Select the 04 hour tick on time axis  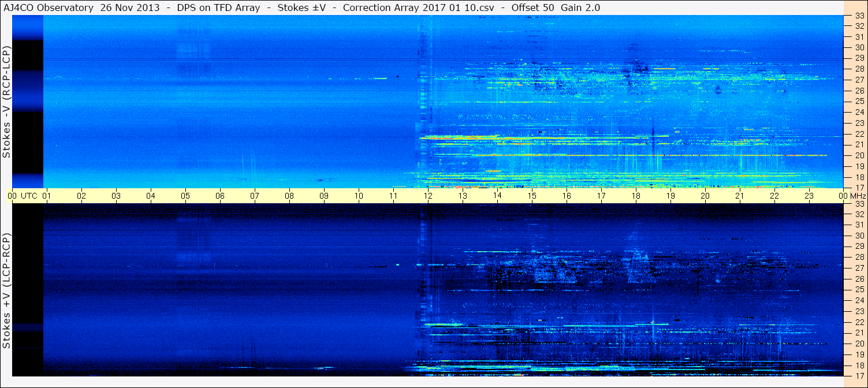tap(151, 196)
